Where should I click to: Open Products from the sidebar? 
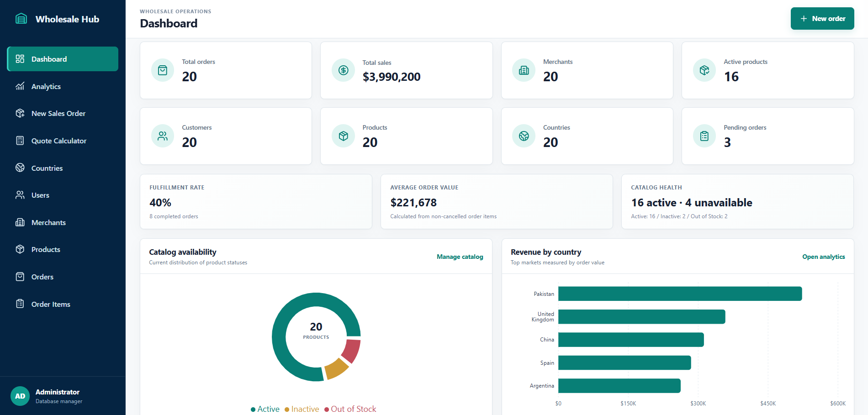[63, 249]
